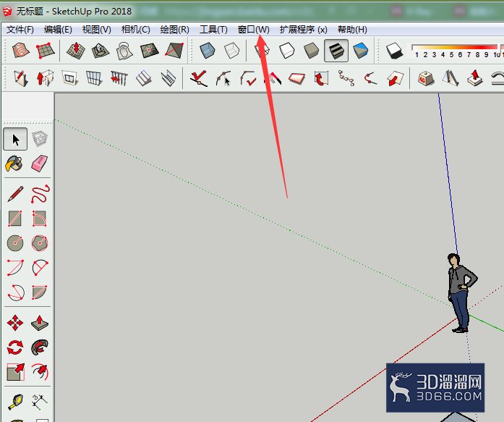
Task: Open the 扩展程序 (x) menu
Action: (303, 30)
